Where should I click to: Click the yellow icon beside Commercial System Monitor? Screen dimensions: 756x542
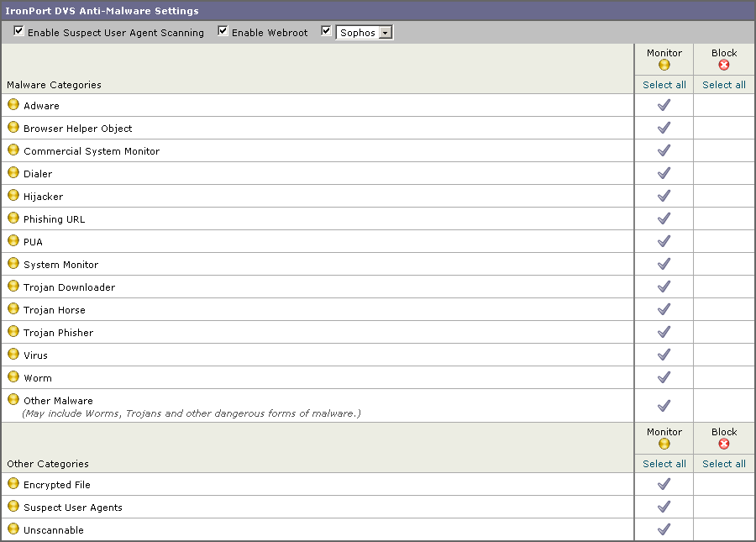pos(13,150)
